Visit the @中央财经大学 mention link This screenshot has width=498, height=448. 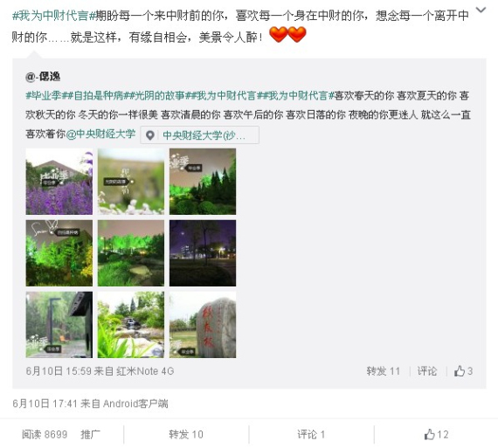click(101, 134)
